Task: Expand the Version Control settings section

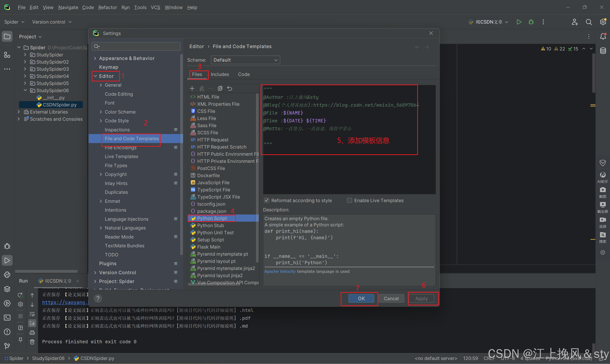Action: click(95, 272)
